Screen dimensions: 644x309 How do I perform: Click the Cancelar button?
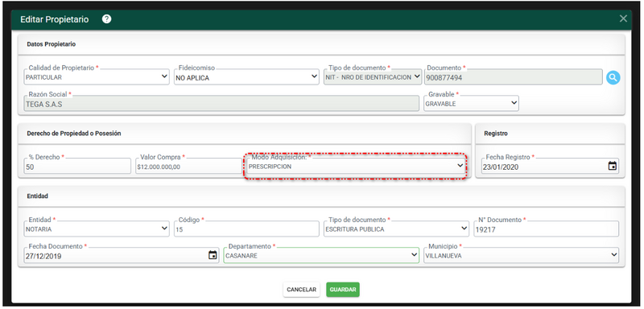[301, 290]
